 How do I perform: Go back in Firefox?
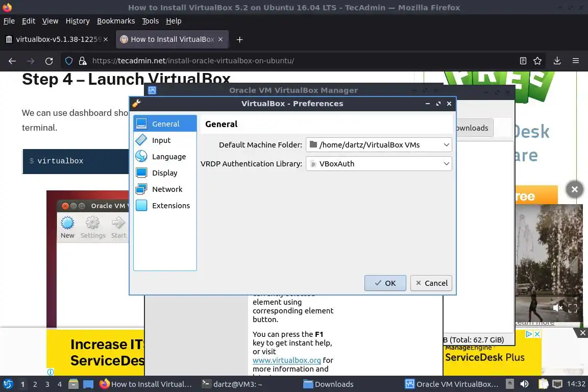[x=12, y=61]
